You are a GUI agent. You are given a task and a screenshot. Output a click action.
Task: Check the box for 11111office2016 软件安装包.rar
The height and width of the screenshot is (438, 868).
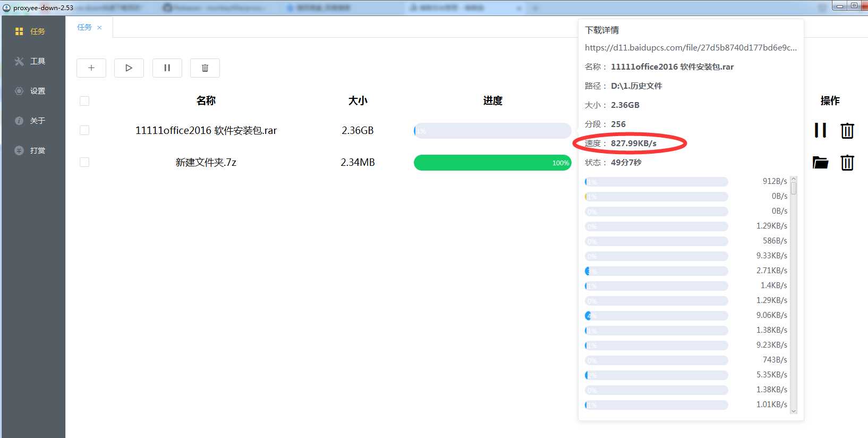84,130
